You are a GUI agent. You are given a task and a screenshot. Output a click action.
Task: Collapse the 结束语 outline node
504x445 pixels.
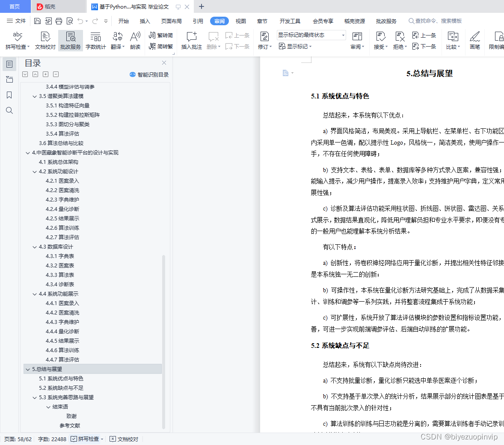tap(48, 407)
